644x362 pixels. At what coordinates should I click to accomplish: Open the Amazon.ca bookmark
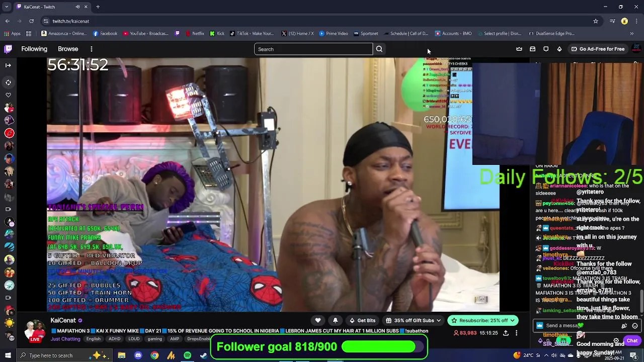click(x=64, y=34)
